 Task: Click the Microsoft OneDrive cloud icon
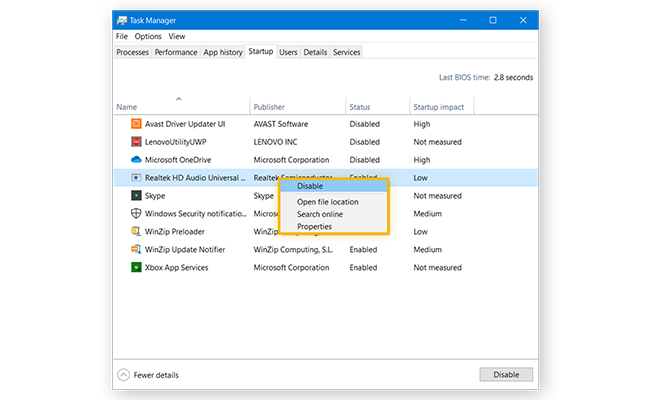136,160
